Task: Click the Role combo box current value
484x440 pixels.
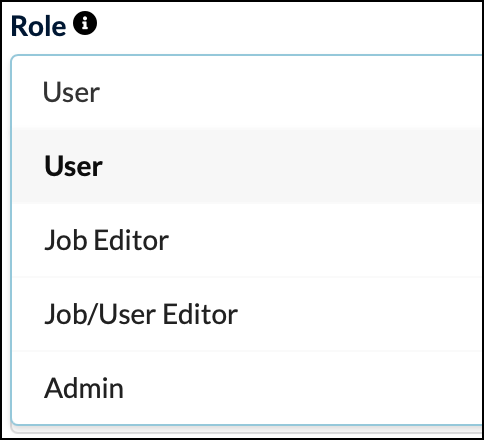Action: click(247, 92)
